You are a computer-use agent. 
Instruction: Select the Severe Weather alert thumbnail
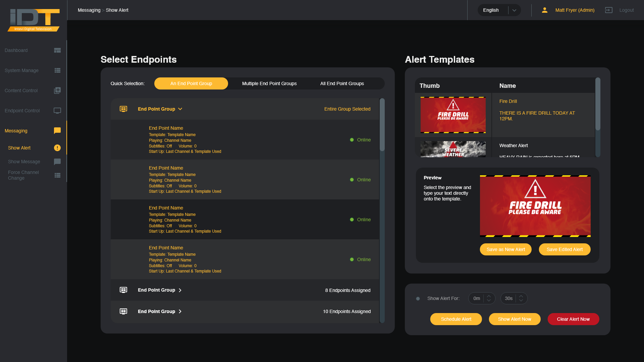pos(453,149)
